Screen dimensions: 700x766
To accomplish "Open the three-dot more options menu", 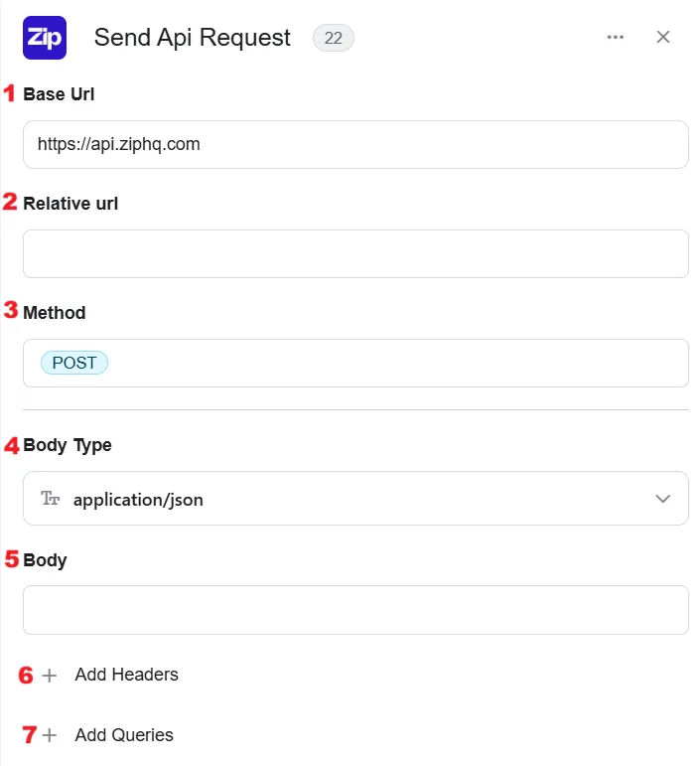I will (615, 37).
